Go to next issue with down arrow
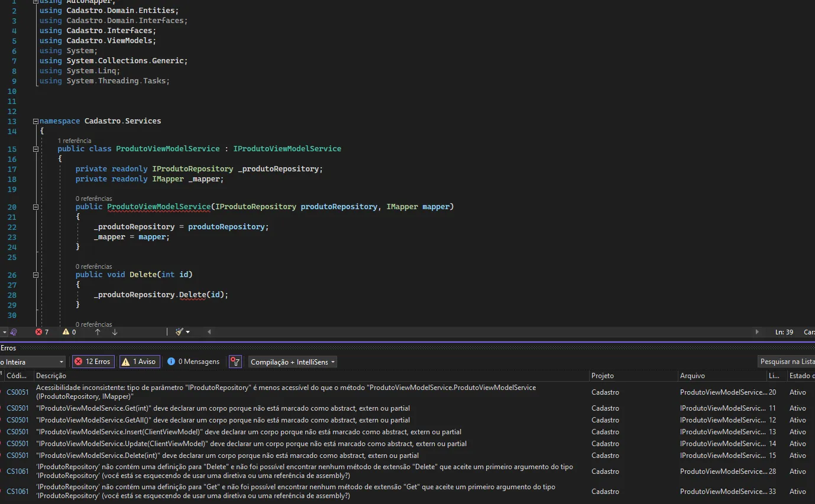The height and width of the screenshot is (504, 815). 115,332
